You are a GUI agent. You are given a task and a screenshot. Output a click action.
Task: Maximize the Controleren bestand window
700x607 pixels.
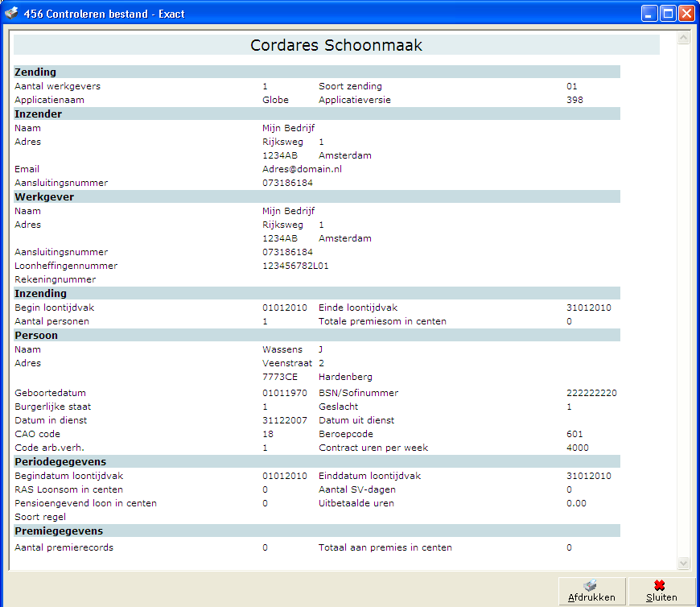[668, 13]
